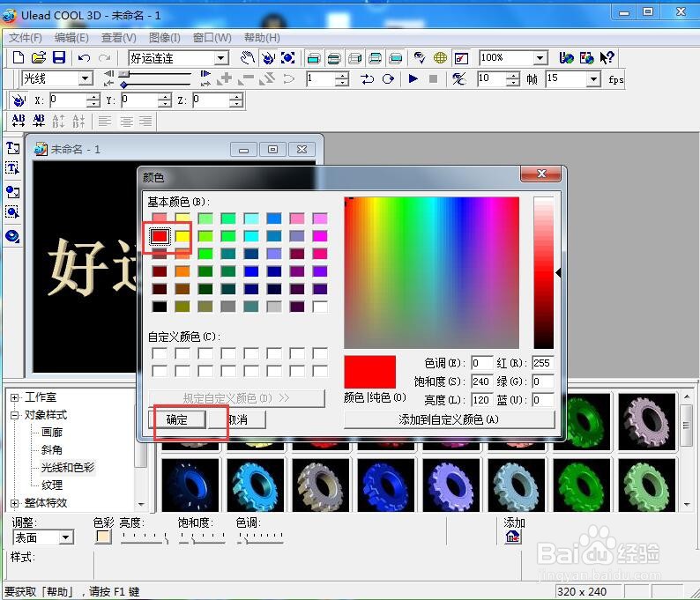Click the New document icon
Image resolution: width=700 pixels, height=600 pixels.
(x=19, y=57)
